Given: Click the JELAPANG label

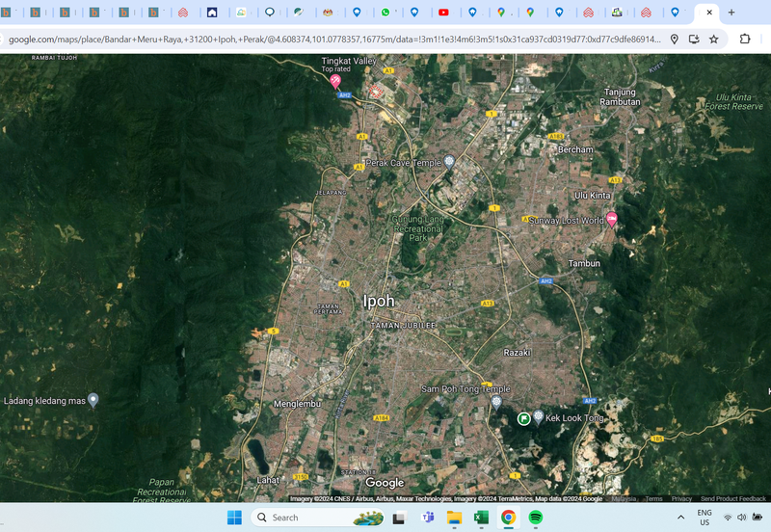Looking at the screenshot, I should pyautogui.click(x=331, y=193).
